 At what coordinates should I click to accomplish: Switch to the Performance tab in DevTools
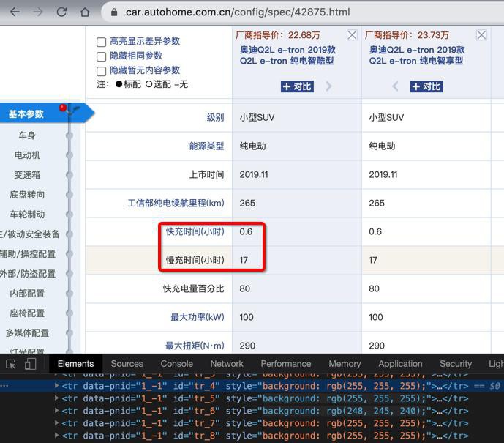point(286,364)
